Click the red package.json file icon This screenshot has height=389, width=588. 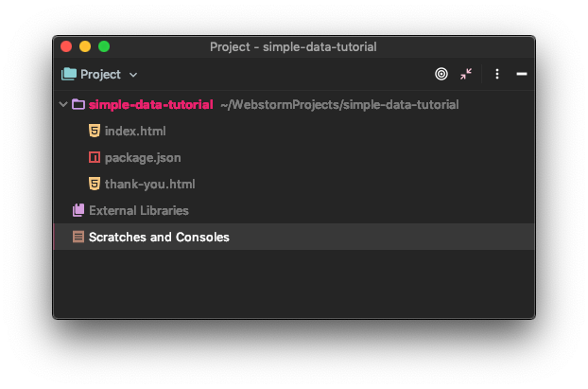pyautogui.click(x=95, y=157)
